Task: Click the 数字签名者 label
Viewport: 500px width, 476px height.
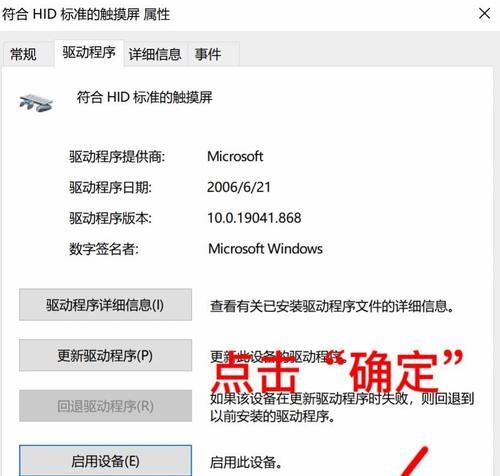Action: (104, 249)
